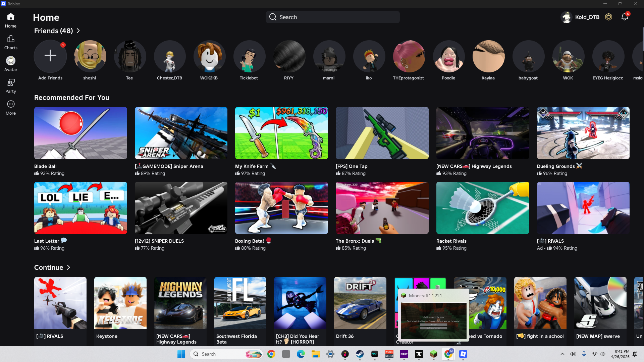Show hidden system tray icons
The width and height of the screenshot is (644, 362).
click(562, 354)
